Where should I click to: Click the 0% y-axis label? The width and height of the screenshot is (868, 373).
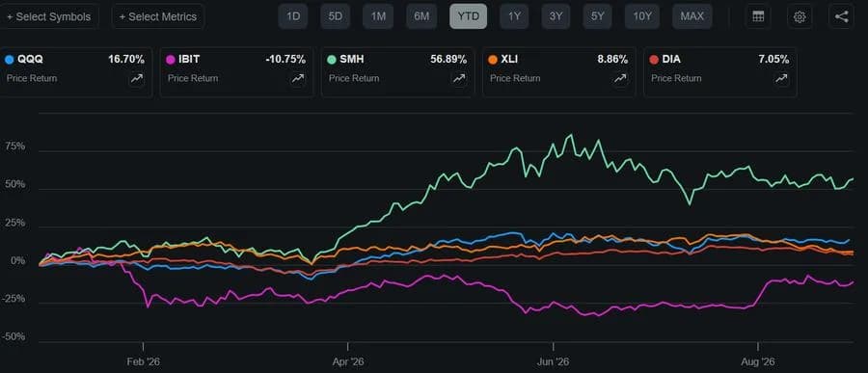coord(18,260)
